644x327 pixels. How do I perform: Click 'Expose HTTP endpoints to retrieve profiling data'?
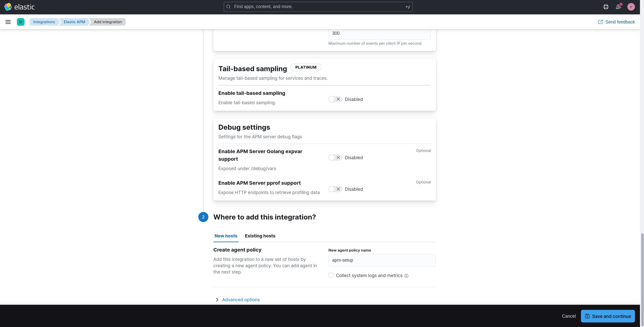coord(269,193)
